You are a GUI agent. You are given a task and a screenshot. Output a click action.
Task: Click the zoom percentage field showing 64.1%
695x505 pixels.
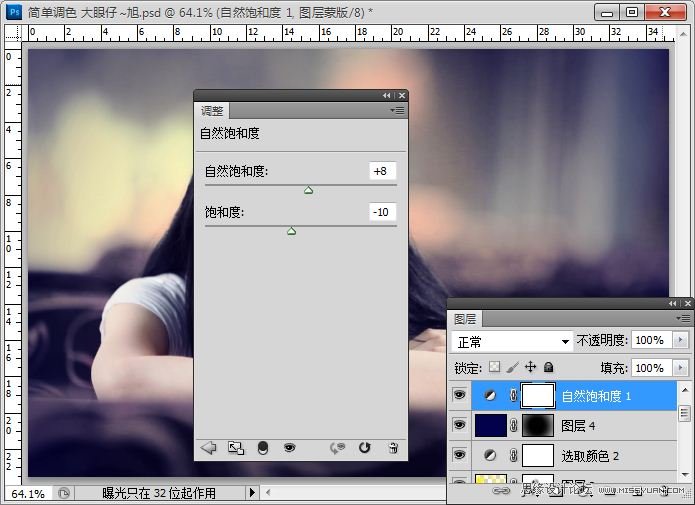28,493
